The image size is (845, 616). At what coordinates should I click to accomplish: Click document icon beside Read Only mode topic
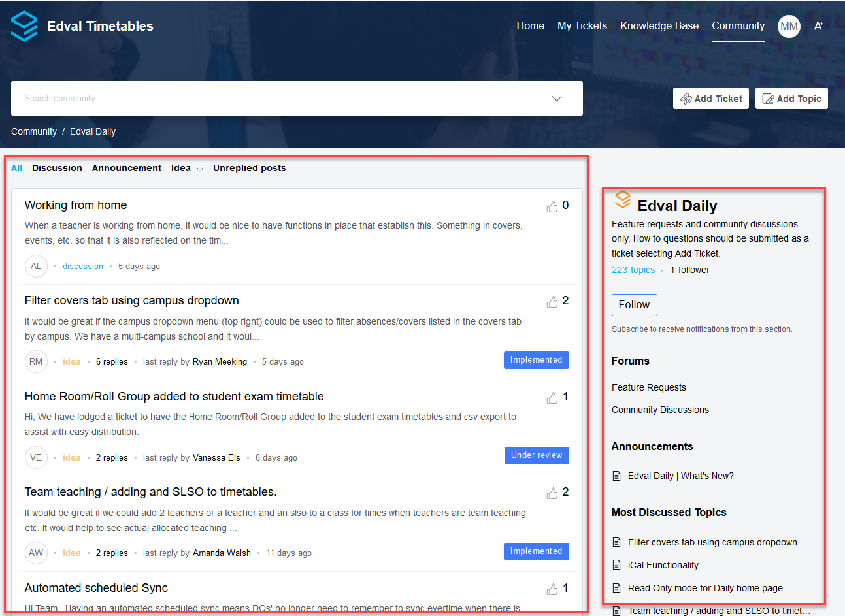(x=616, y=588)
